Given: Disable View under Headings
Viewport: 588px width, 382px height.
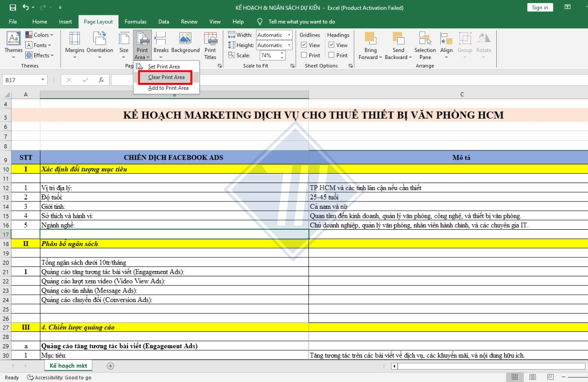Looking at the screenshot, I should click(331, 45).
